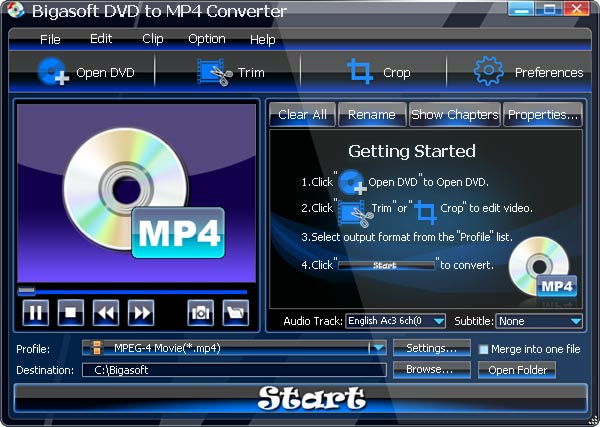
Task: Click Browse... to choose the destination
Action: [432, 370]
